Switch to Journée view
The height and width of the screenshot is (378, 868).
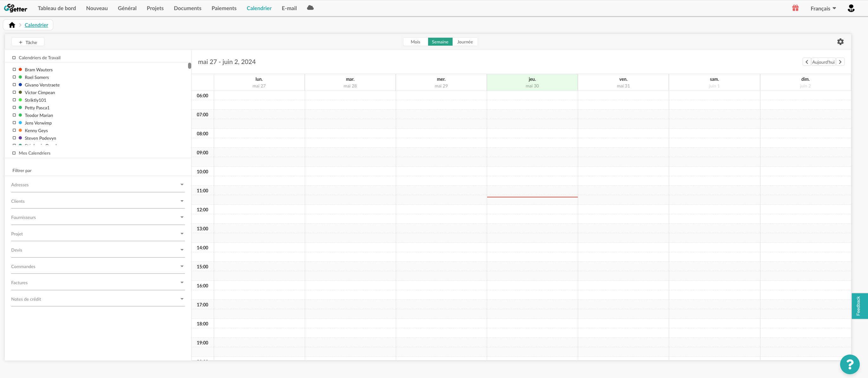click(x=465, y=42)
